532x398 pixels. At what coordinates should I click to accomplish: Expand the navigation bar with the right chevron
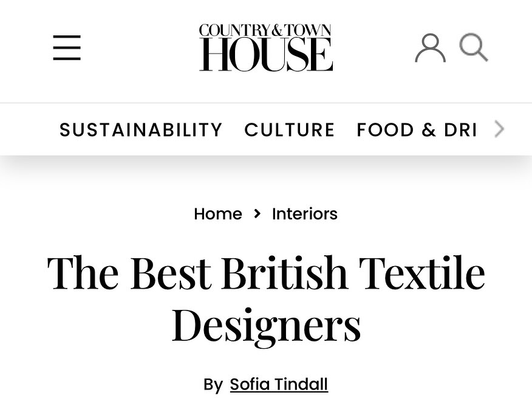[x=499, y=129]
